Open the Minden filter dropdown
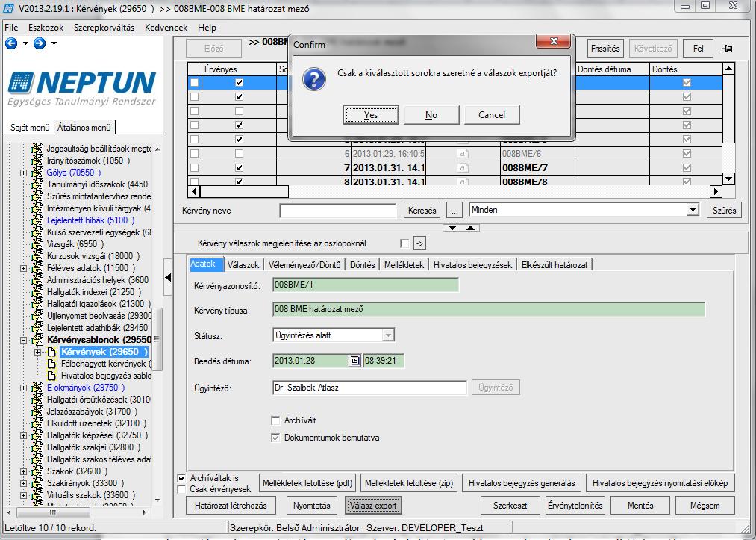The height and width of the screenshot is (540, 756). coord(693,210)
